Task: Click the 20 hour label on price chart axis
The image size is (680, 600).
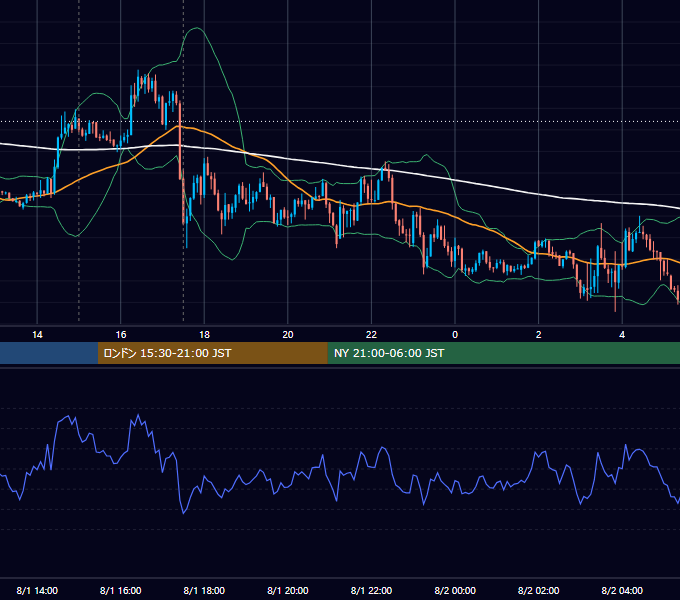Action: (x=288, y=335)
